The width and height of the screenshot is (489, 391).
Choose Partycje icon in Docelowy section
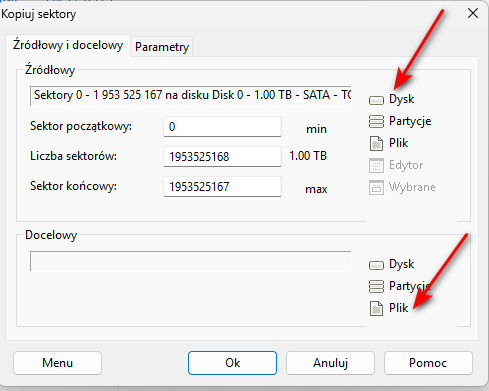tap(376, 286)
